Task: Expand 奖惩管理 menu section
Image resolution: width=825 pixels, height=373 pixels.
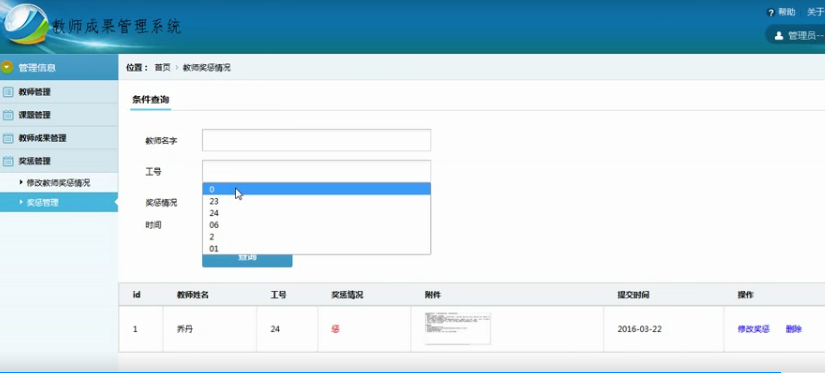Action: [59, 161]
